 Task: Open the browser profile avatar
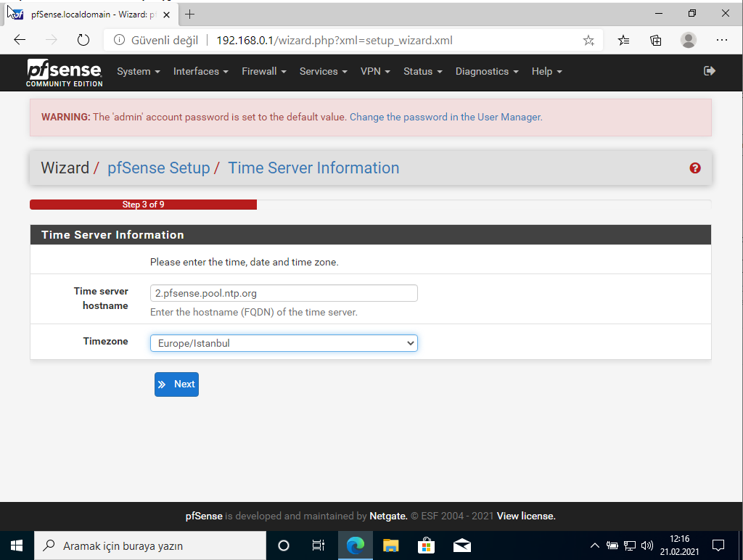(x=688, y=41)
